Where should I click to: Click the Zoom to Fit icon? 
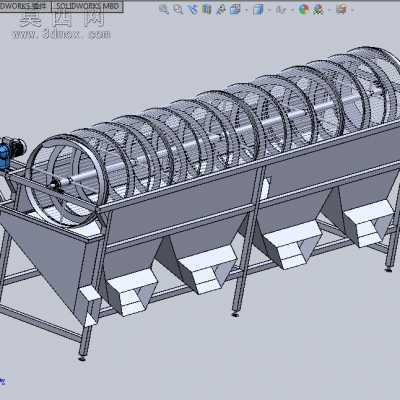pyautogui.click(x=164, y=9)
